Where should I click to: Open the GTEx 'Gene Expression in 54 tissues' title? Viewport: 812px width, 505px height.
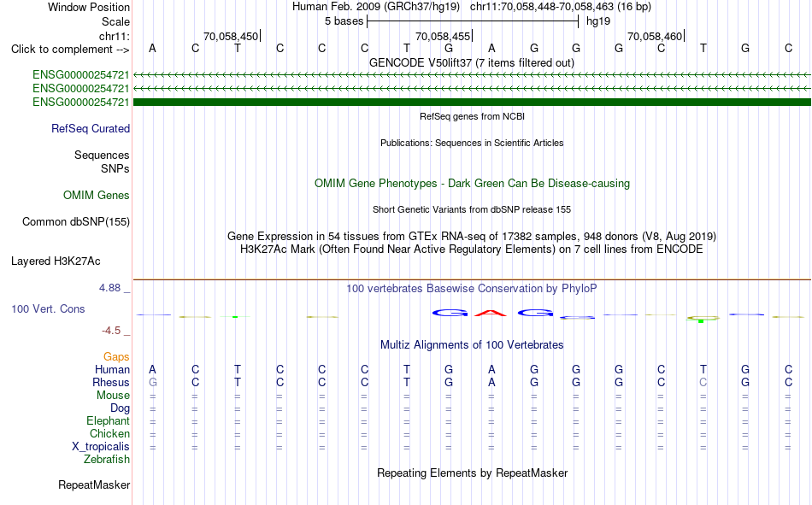pos(472,236)
